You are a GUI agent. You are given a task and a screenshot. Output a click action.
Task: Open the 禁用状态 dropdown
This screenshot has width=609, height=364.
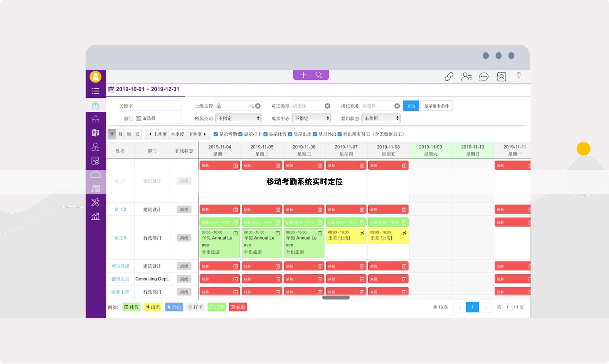pyautogui.click(x=381, y=118)
